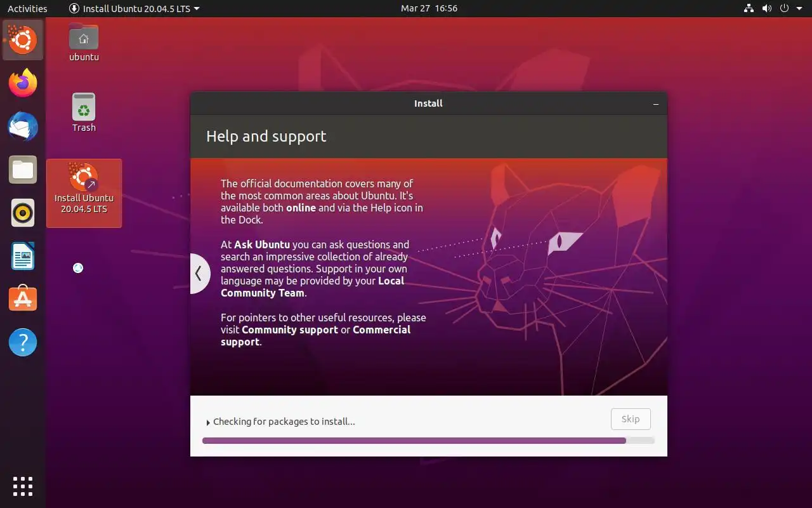Expand the Checking for packages details triangle
812x508 pixels.
[208, 422]
